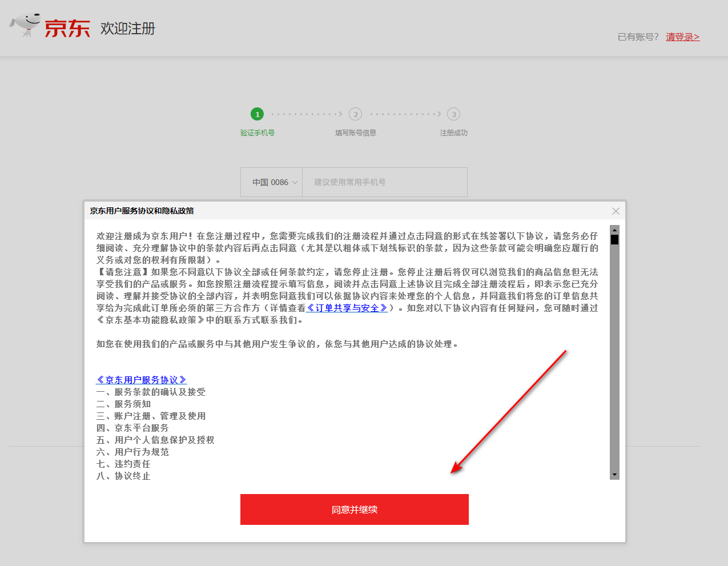
Task: Click the 注册成功 step label
Action: coord(454,133)
